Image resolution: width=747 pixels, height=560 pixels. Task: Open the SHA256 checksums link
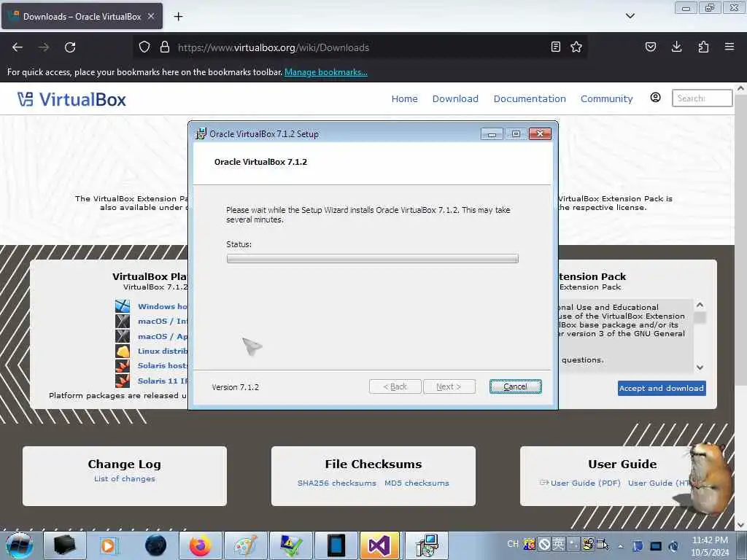(337, 483)
